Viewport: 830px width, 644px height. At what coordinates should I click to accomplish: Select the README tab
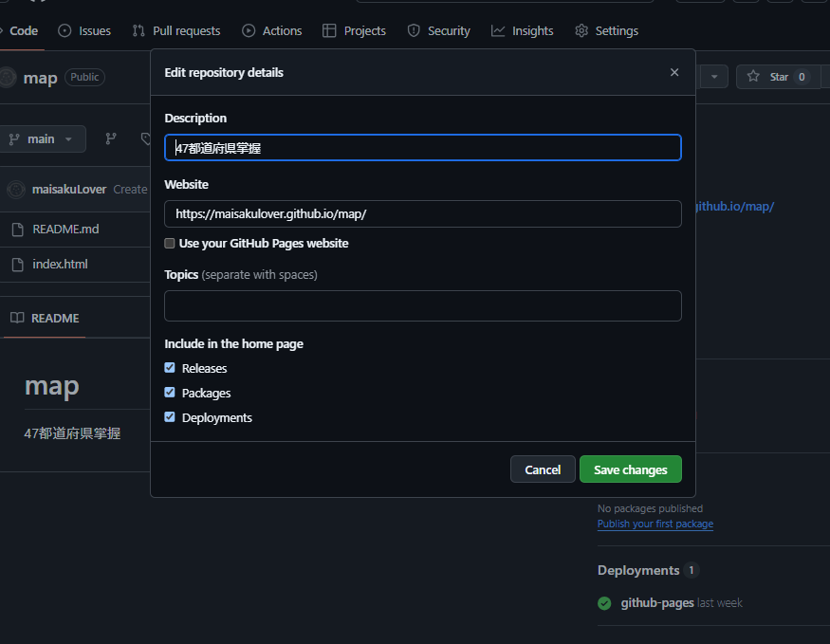point(45,318)
